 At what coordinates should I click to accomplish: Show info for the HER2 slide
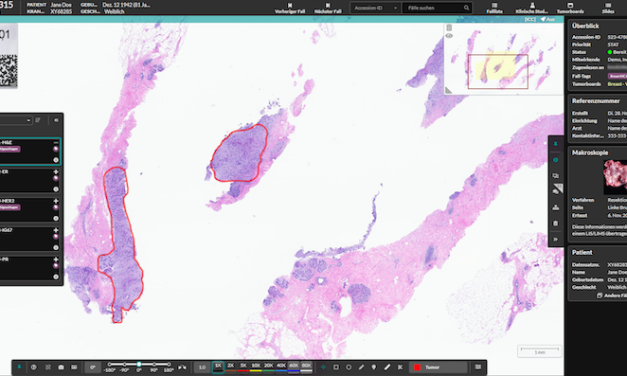coord(56,218)
